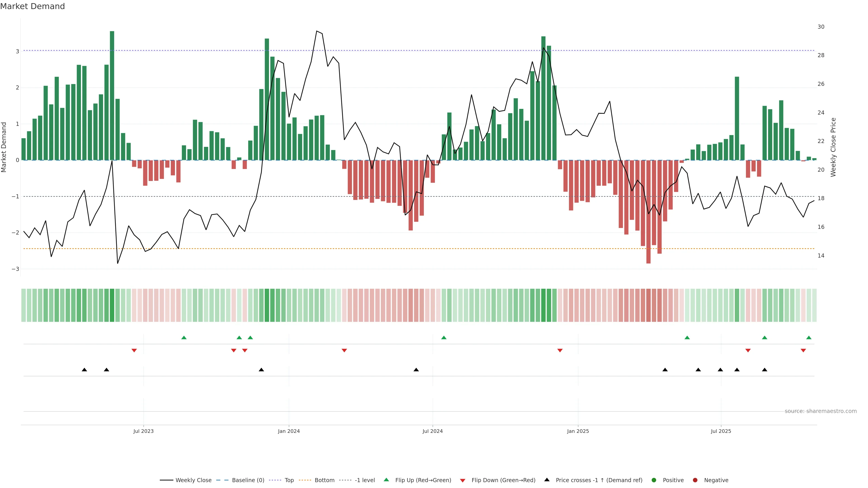Click the red Negative circle legend icon

[x=695, y=480]
